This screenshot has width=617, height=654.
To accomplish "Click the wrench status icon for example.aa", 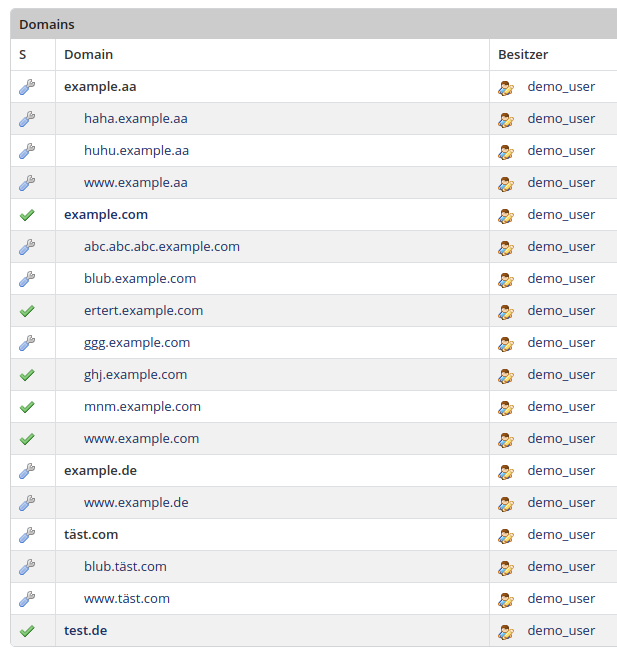I will 27,87.
